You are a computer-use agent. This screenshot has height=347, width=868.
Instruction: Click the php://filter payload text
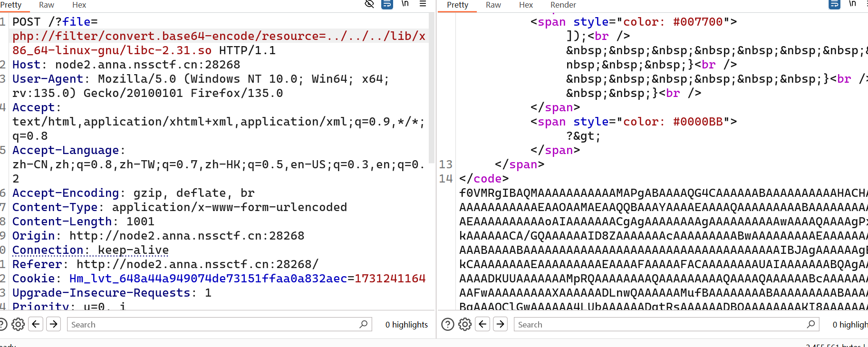219,43
